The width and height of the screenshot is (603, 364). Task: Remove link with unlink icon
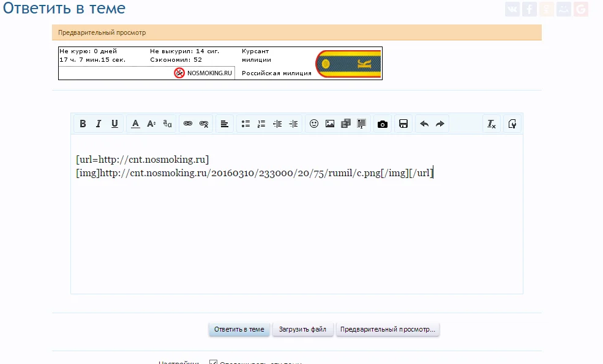tap(204, 124)
